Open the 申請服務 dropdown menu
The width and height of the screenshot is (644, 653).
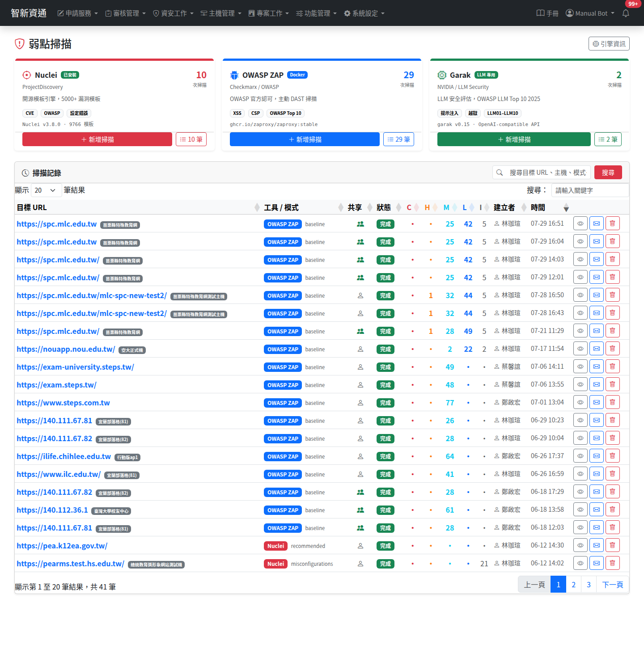click(x=77, y=13)
